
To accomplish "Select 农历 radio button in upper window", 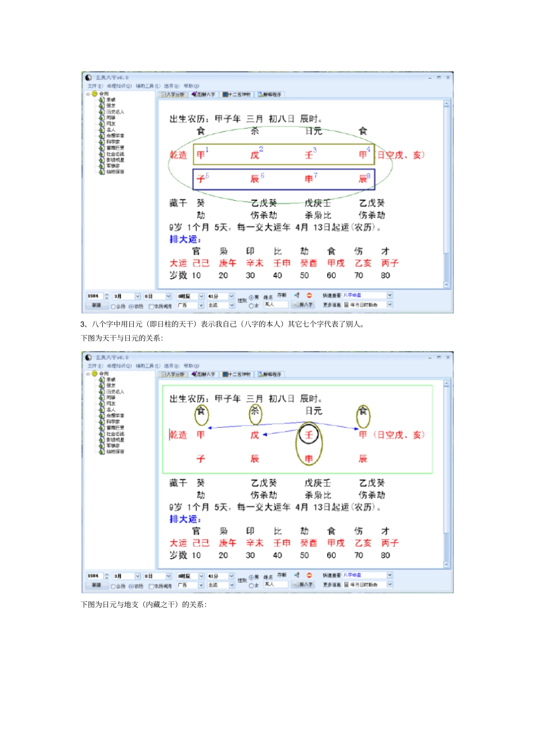I will pyautogui.click(x=131, y=306).
